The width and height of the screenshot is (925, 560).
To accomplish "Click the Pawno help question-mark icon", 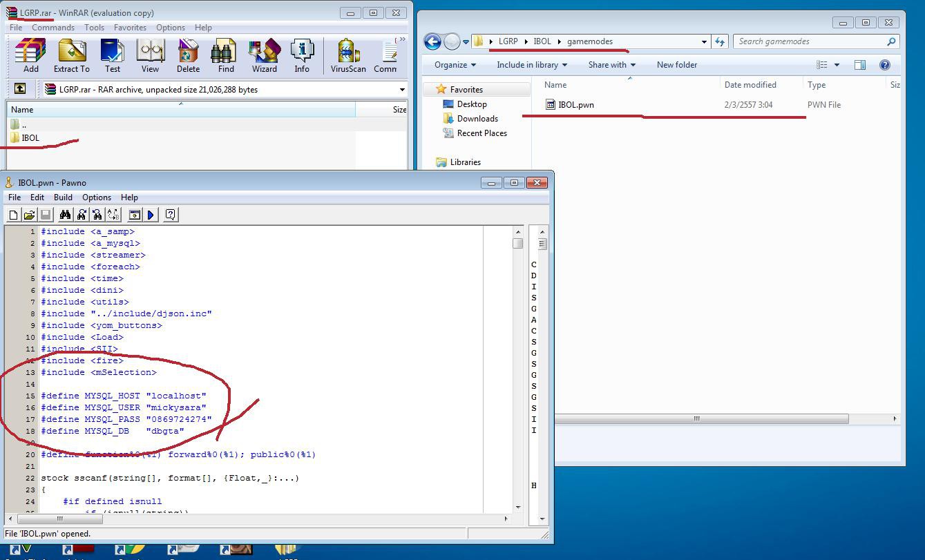I will (171, 215).
